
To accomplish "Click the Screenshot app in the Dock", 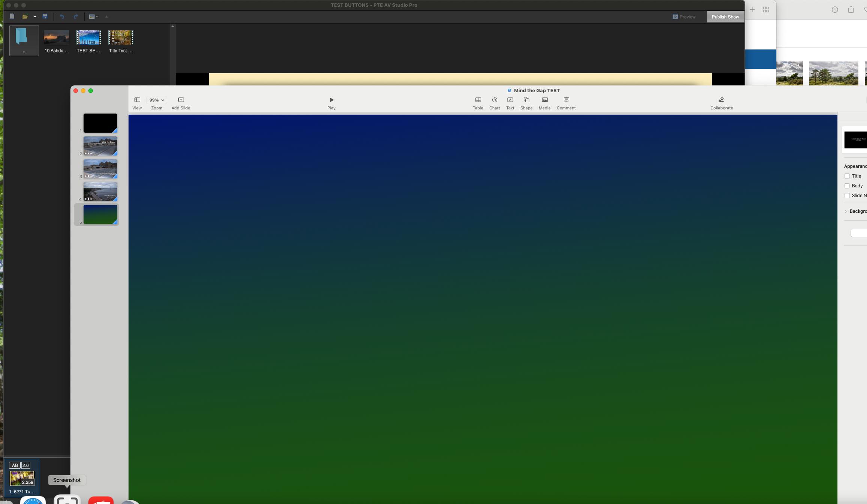I will pyautogui.click(x=67, y=500).
